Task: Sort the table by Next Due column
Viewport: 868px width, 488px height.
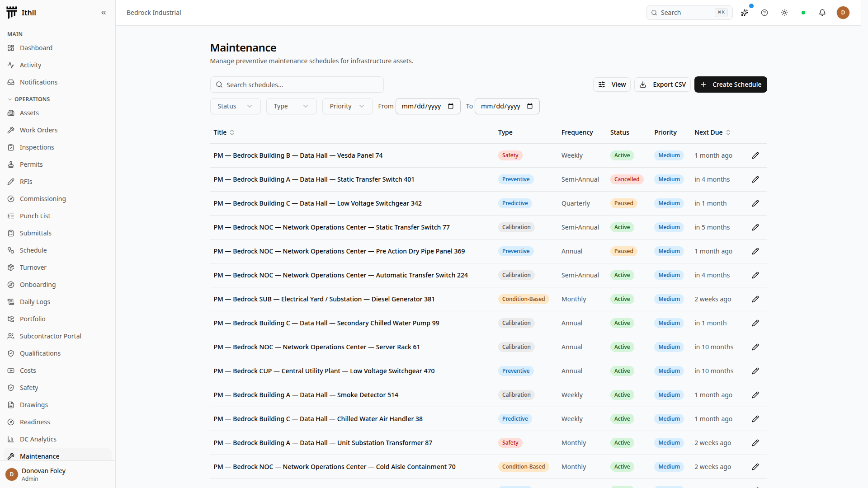Action: tap(712, 132)
